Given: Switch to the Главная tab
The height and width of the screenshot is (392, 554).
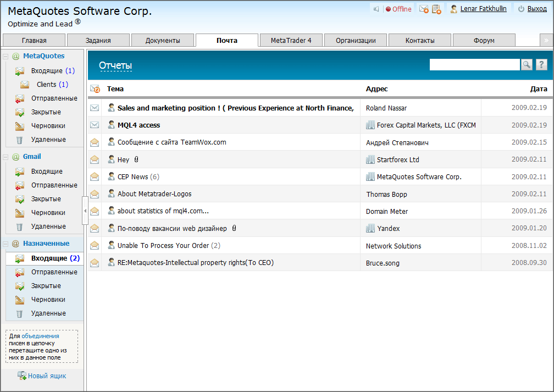Looking at the screenshot, I should (34, 40).
